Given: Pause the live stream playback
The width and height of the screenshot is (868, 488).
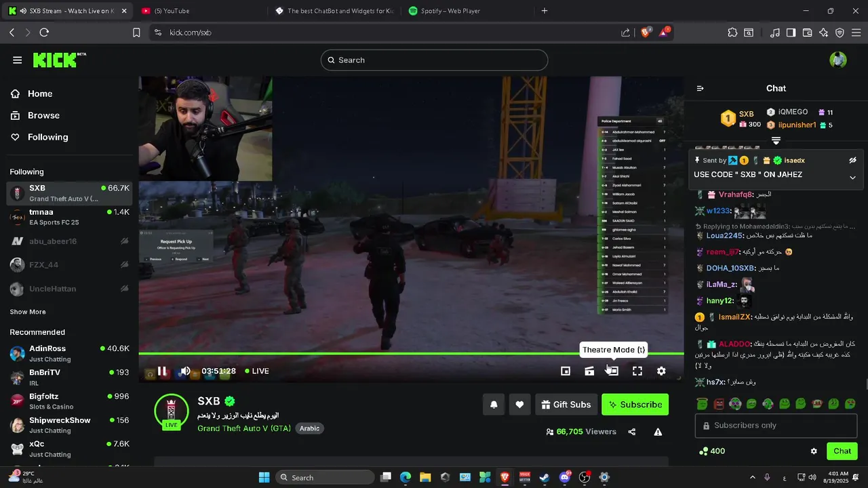Looking at the screenshot, I should pos(162,371).
